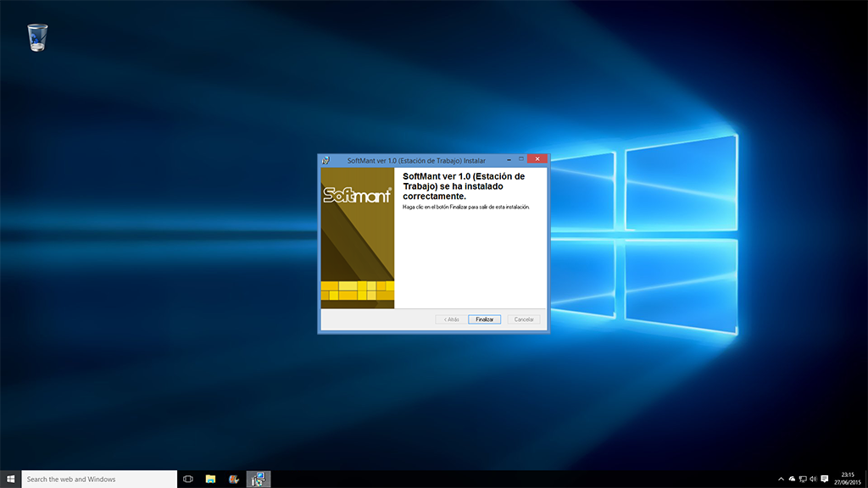Minimize the SoftMant installer dialog
Viewport: 868px width, 488px height.
(x=509, y=158)
